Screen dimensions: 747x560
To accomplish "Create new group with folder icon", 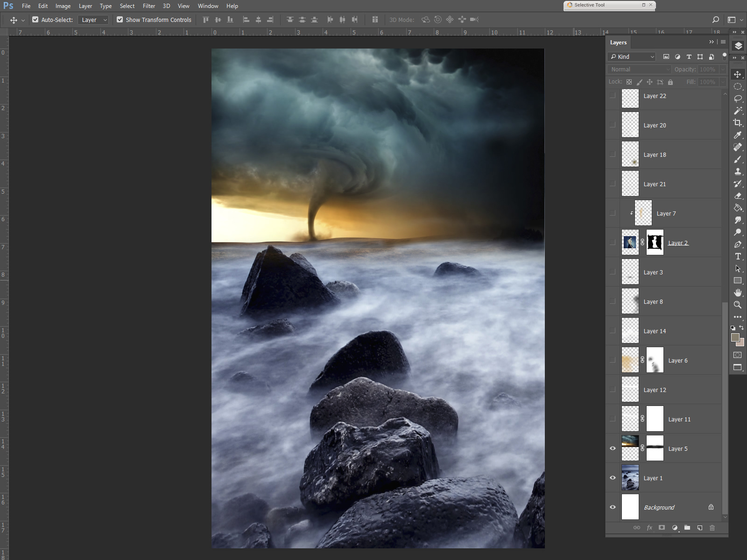I will [x=687, y=528].
